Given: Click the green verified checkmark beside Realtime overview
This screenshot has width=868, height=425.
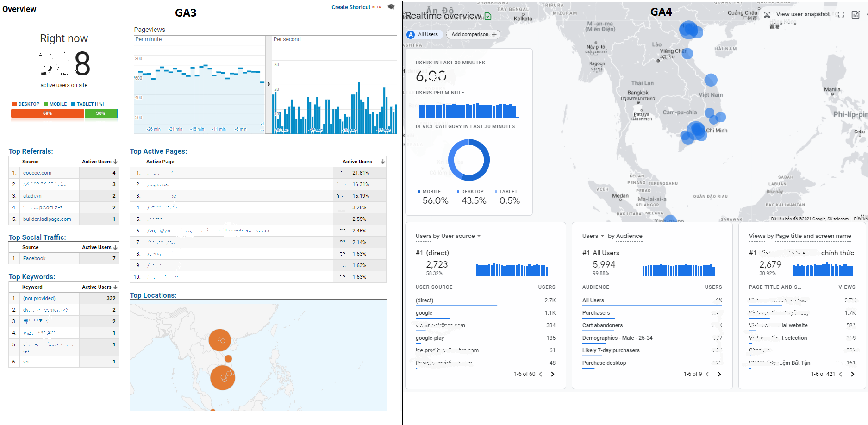Looking at the screenshot, I should pyautogui.click(x=488, y=17).
